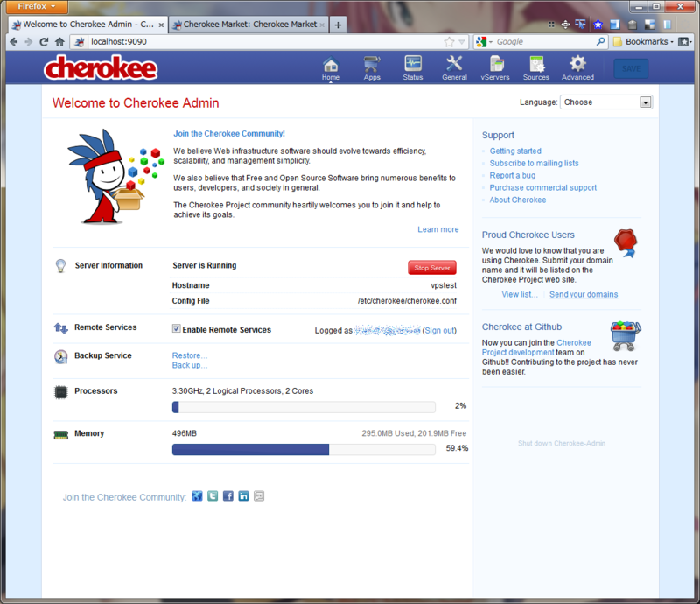Click Shut down Cherokee-Admin link

[562, 443]
